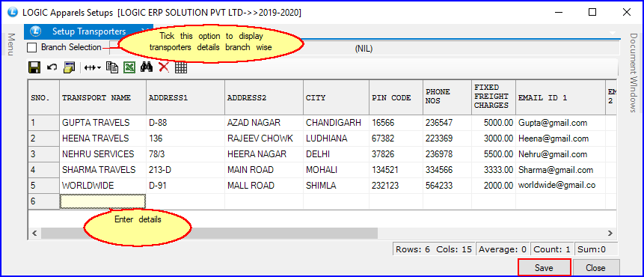Viewport: 644px width, 277px height.
Task: Click the LUDHIANA city cell
Action: pyautogui.click(x=337, y=138)
